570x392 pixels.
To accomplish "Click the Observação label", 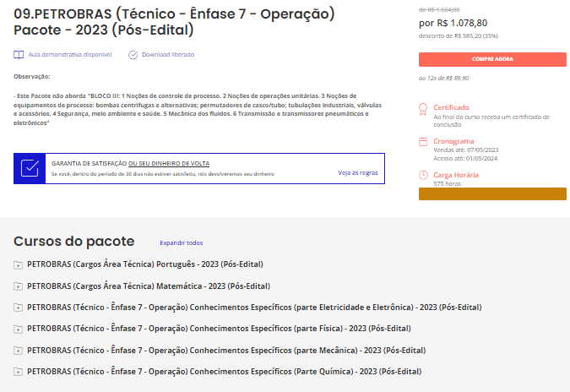I will (32, 76).
